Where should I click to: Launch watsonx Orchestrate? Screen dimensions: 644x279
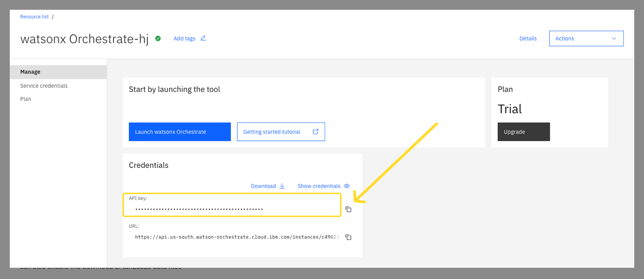180,132
